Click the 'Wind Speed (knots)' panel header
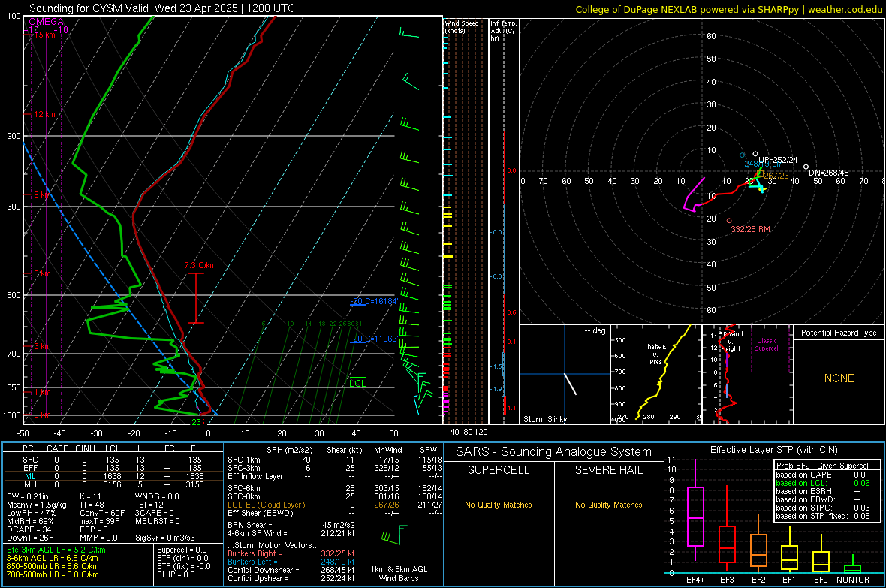The image size is (886, 588). 462,26
